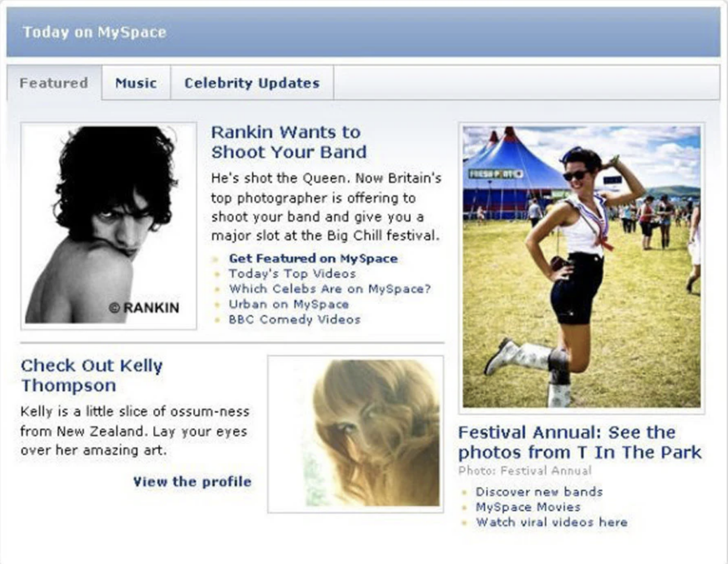Click Which Celebs Are on MySpace?
728x564 pixels.
[x=330, y=289]
